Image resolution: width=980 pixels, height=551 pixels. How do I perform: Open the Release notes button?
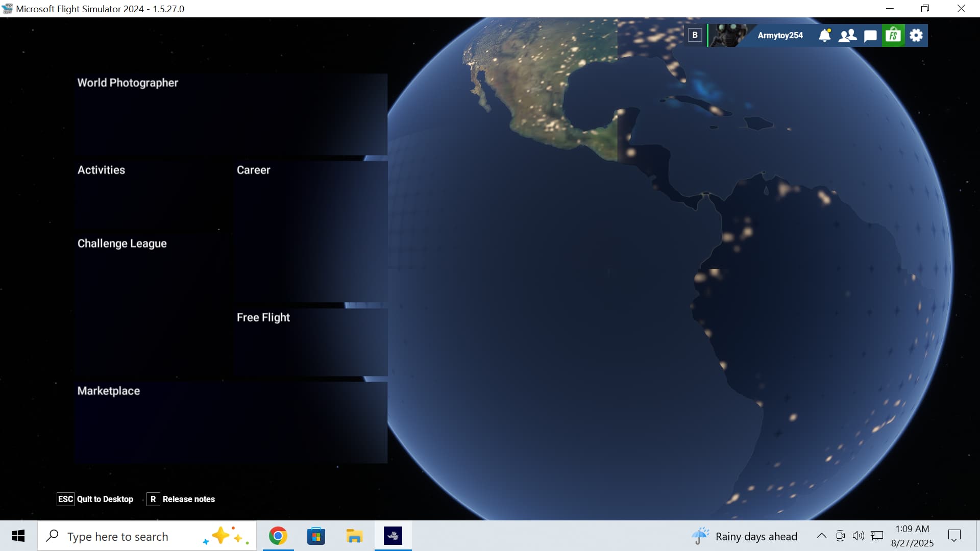point(182,499)
